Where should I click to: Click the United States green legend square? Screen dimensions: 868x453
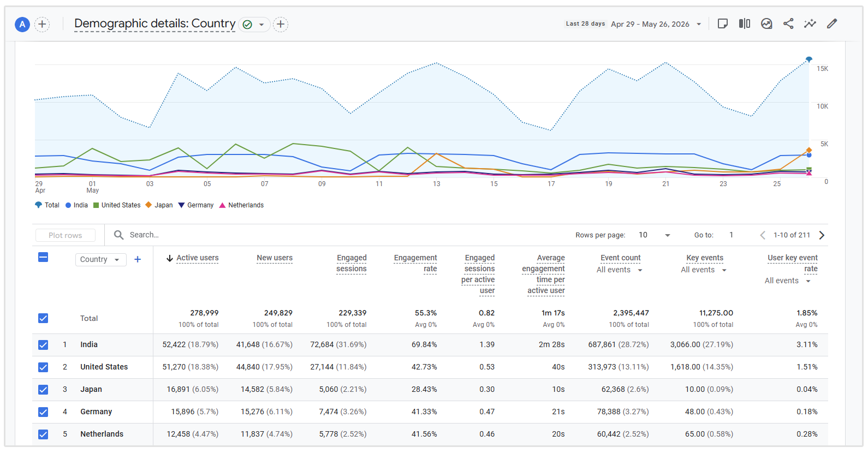click(96, 205)
